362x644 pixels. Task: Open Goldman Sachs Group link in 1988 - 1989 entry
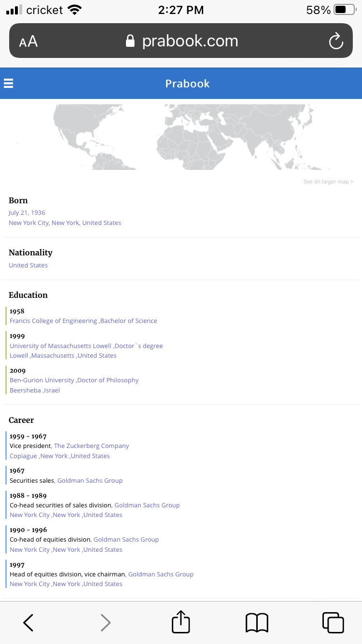147,505
